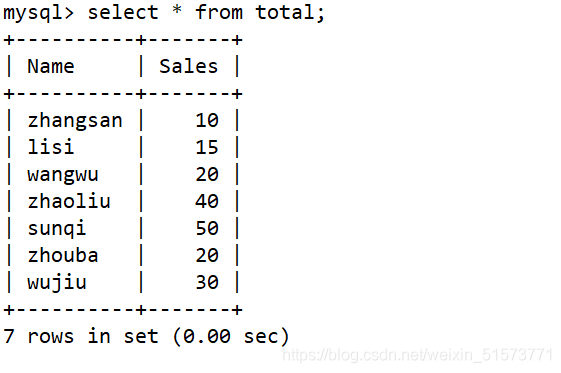Select the zhouba name cell
The image size is (561, 373).
(63, 255)
